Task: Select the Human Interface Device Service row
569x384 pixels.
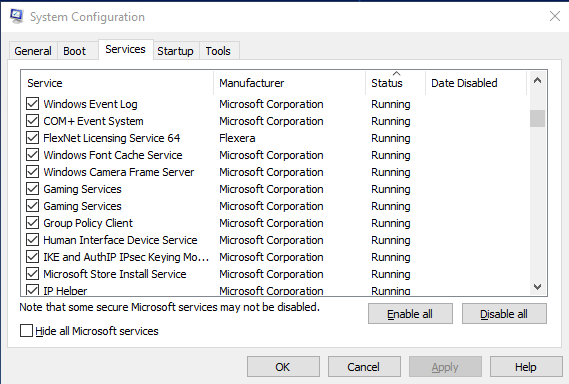Action: (x=276, y=240)
